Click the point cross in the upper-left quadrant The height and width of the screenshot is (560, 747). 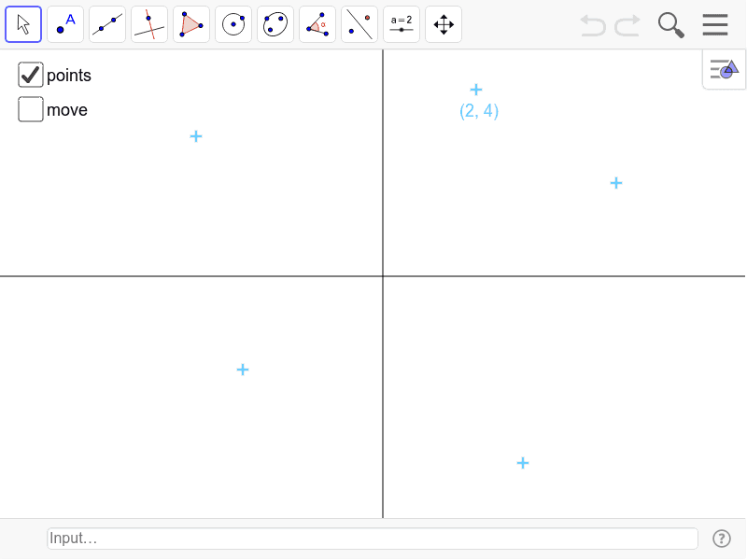[196, 136]
